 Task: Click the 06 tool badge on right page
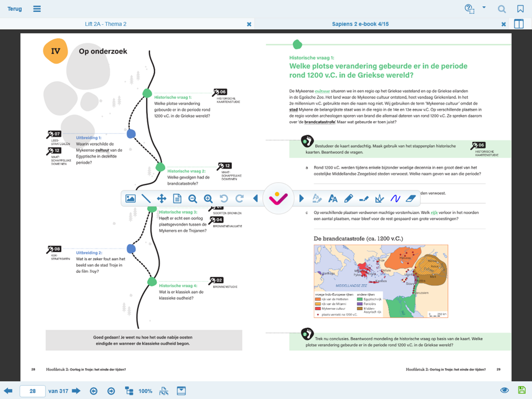pyautogui.click(x=478, y=145)
